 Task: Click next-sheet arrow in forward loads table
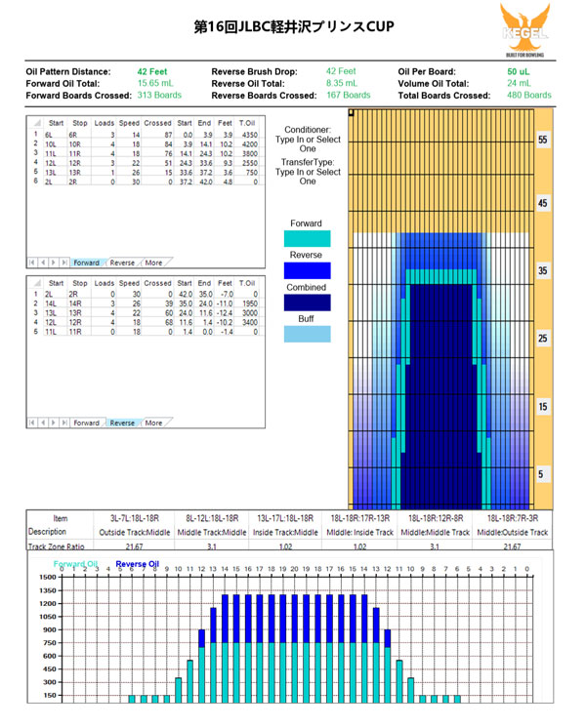click(54, 263)
